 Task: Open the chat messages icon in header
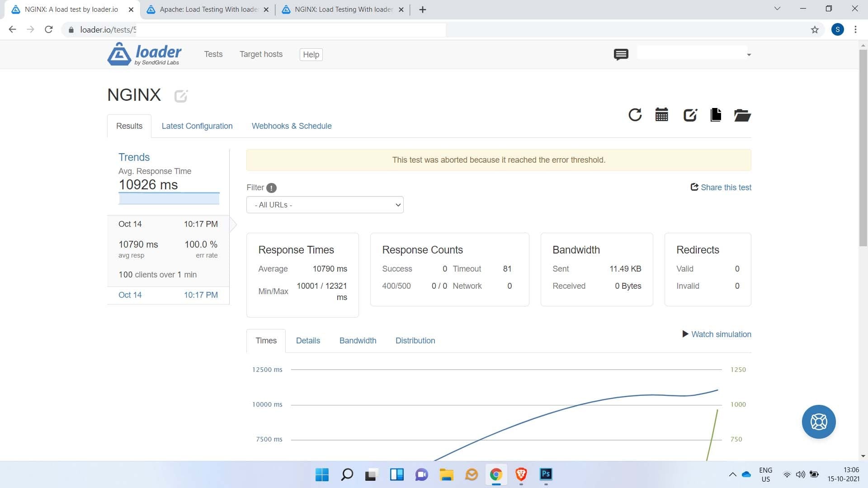click(621, 55)
